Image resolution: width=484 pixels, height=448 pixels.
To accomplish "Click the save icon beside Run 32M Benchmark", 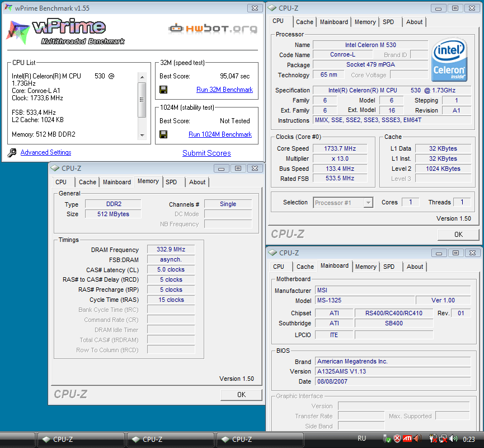I will 163,90.
